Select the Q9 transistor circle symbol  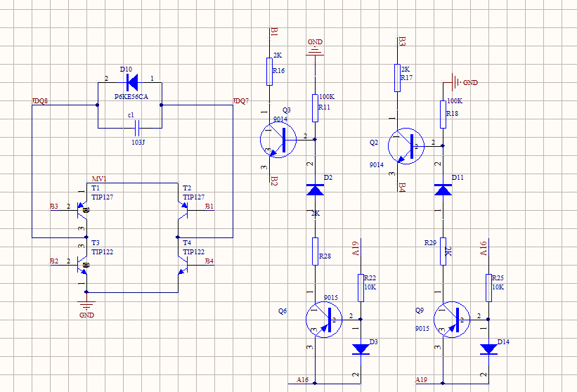452,320
